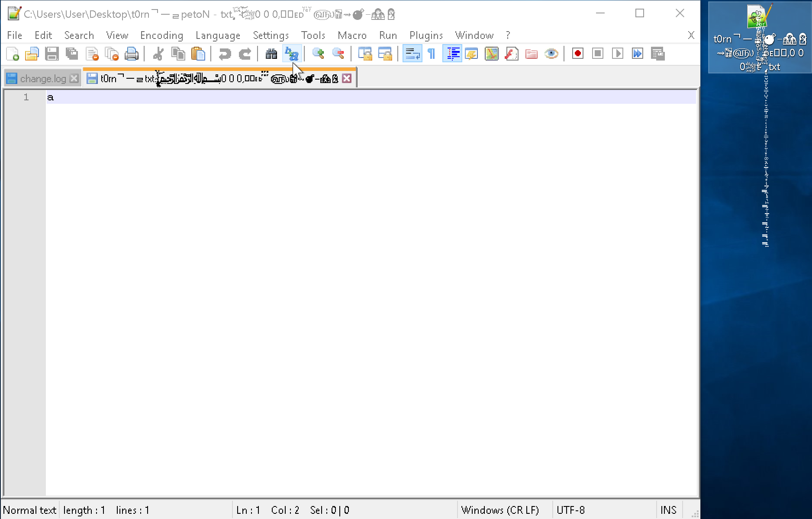Print the current document
This screenshot has height=519, width=812.
tap(132, 54)
